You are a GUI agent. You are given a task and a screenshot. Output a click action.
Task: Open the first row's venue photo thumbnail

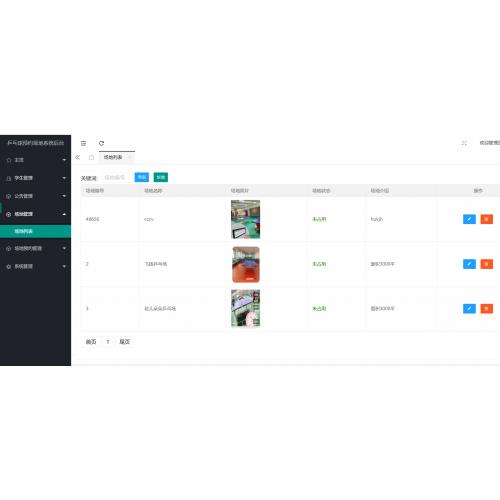246,219
